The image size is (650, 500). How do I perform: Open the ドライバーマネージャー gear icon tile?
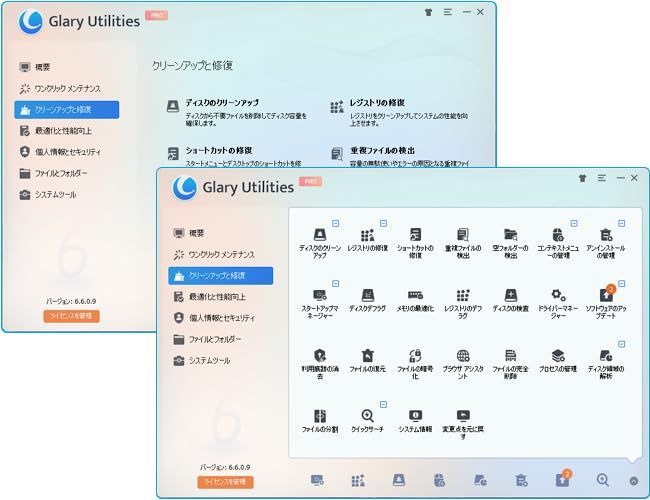point(558,301)
